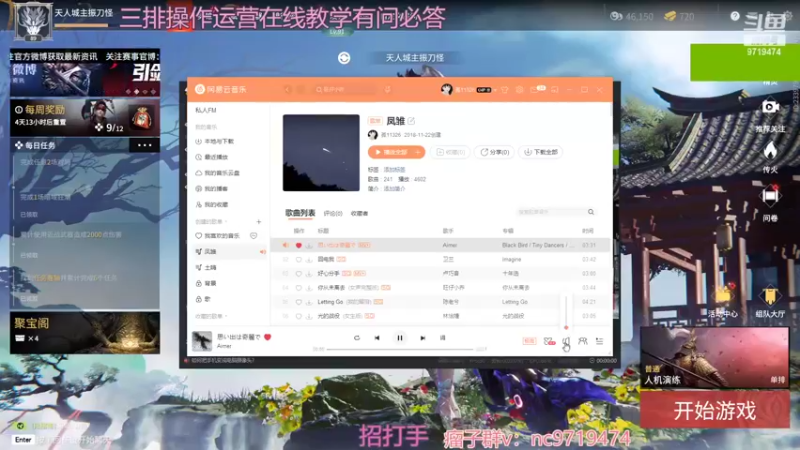Open the listen together icon

coord(583,341)
